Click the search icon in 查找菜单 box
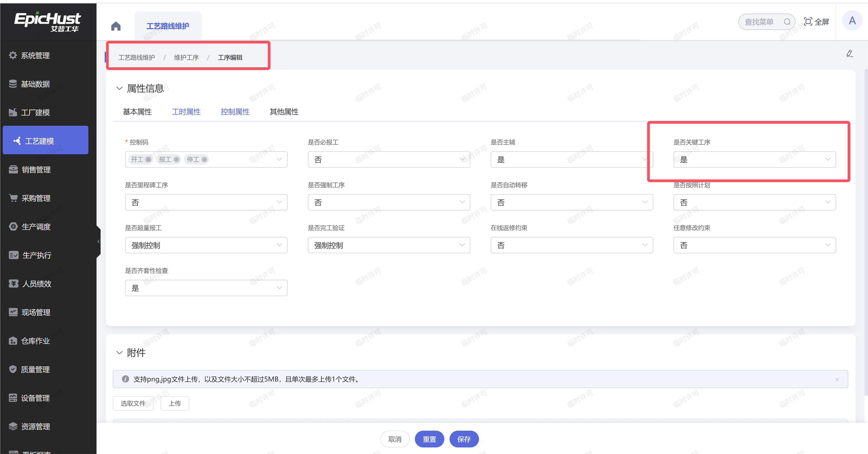 [787, 22]
